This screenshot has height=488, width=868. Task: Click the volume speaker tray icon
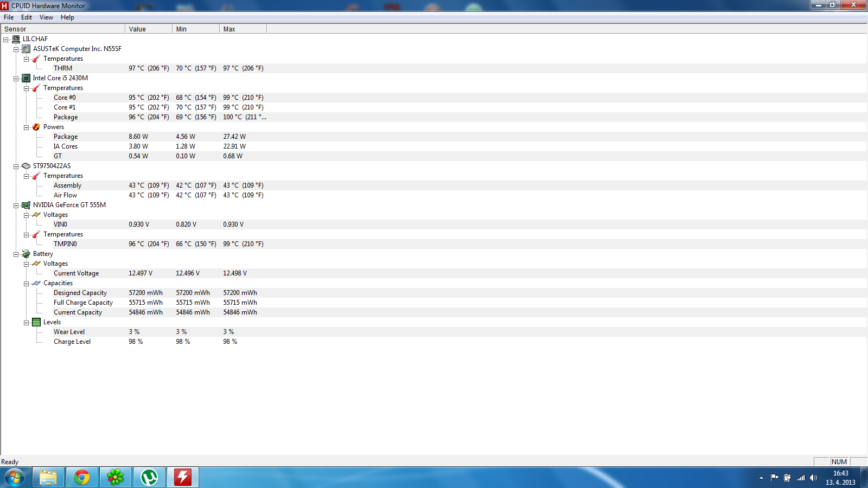pos(813,478)
